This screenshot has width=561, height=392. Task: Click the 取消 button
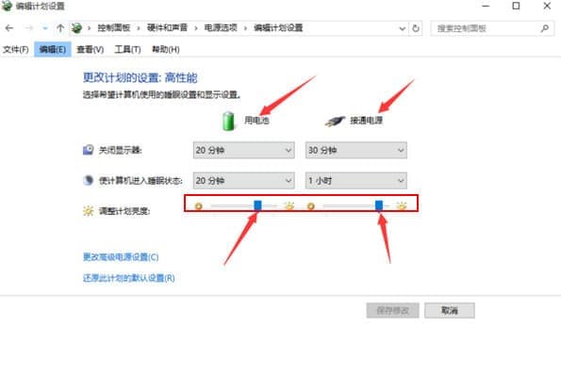[x=450, y=310]
